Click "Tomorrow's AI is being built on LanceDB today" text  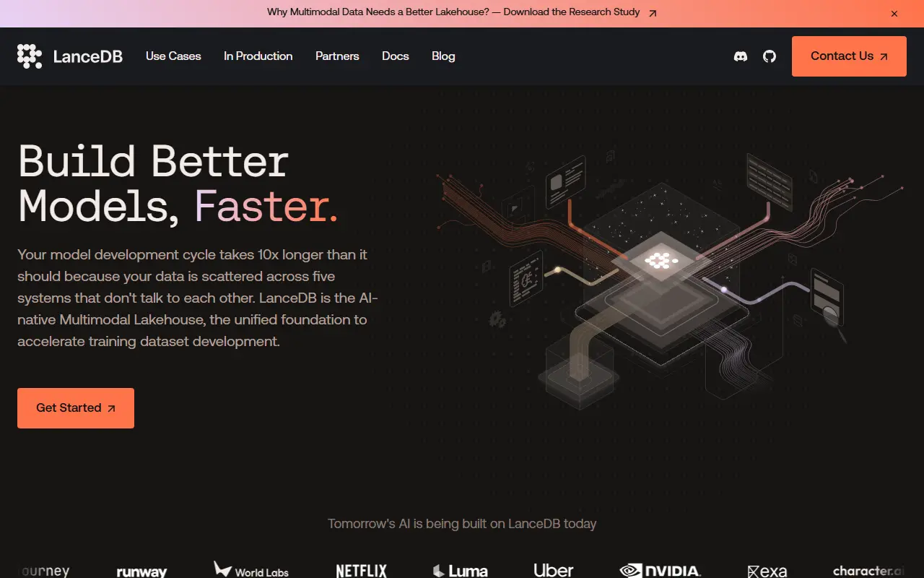[x=462, y=524]
